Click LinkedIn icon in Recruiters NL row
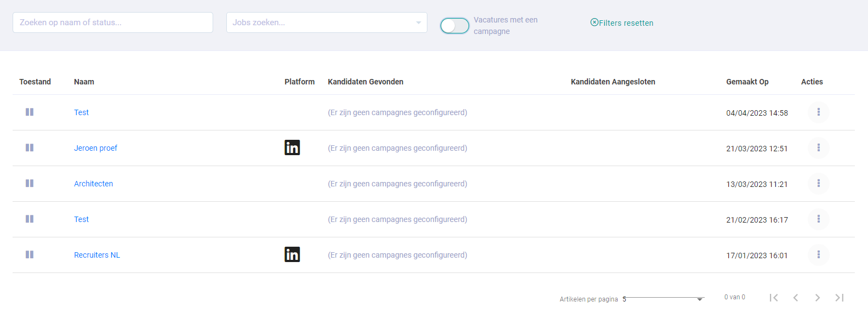The width and height of the screenshot is (868, 324). [292, 254]
